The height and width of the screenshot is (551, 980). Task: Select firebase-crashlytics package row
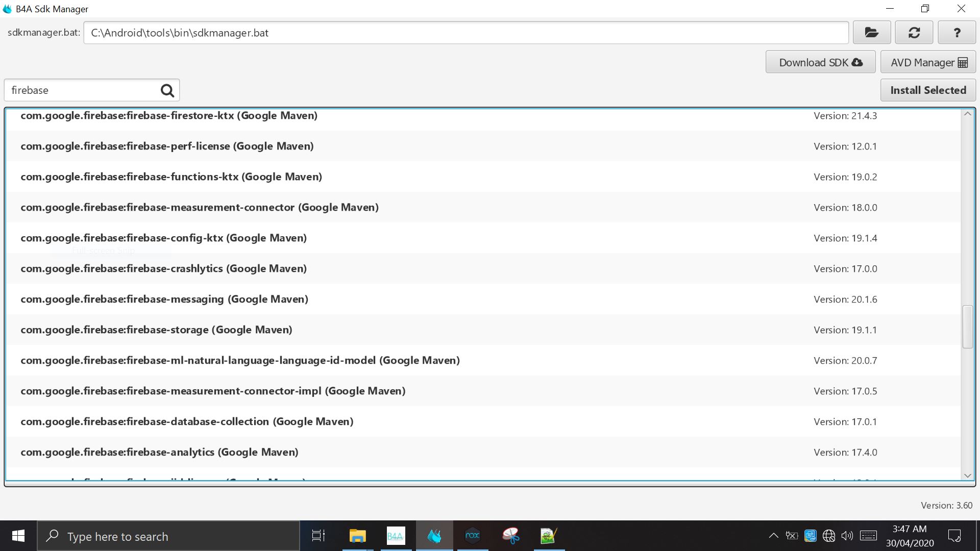pos(483,268)
